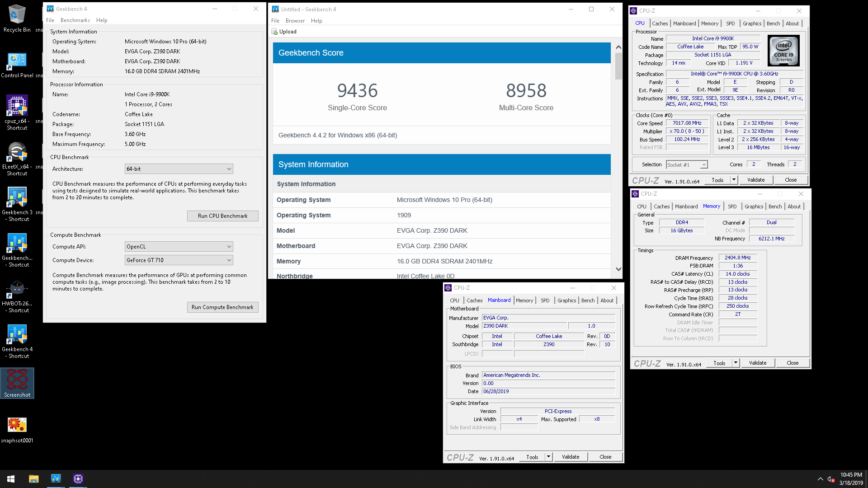Click the Geekbench 4 window title icon

[x=50, y=9]
